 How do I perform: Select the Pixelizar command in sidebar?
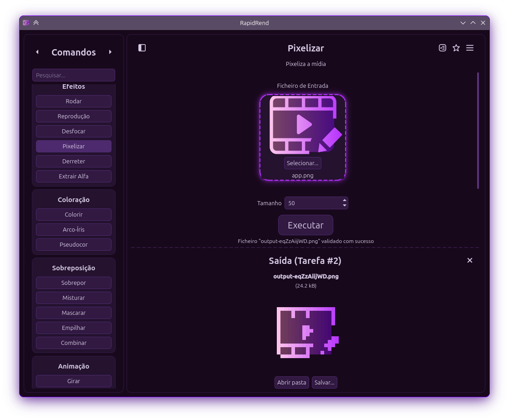74,146
